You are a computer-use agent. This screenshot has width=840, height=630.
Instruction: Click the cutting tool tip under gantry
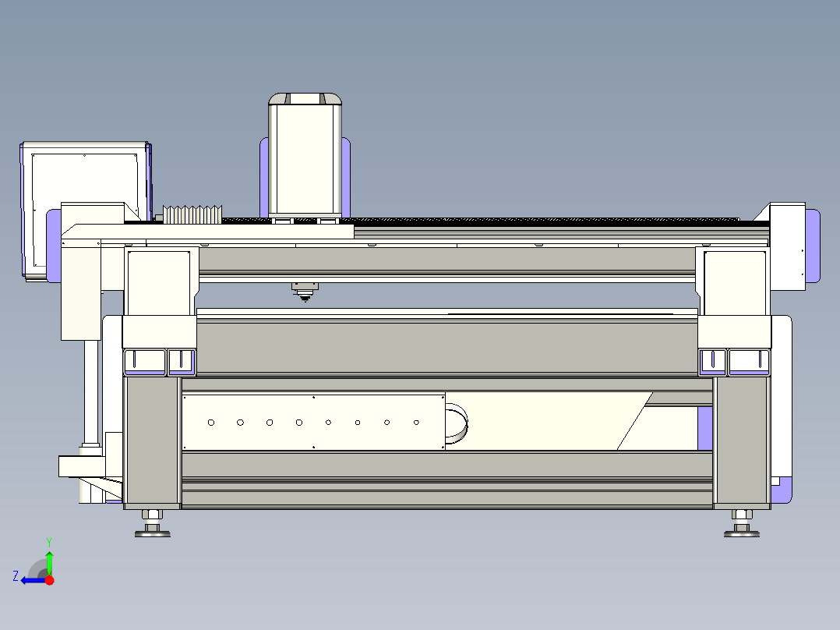305,298
